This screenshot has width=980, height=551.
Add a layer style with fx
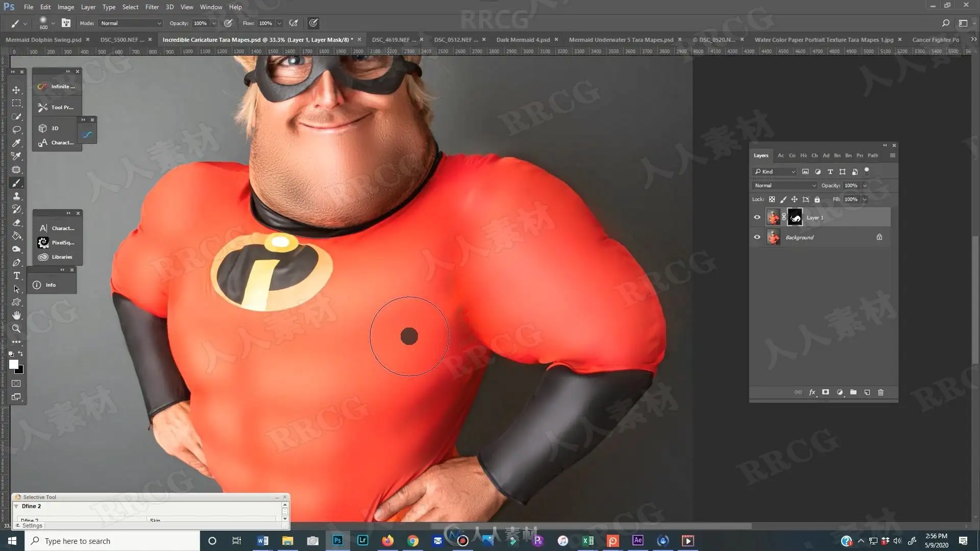[x=812, y=392]
